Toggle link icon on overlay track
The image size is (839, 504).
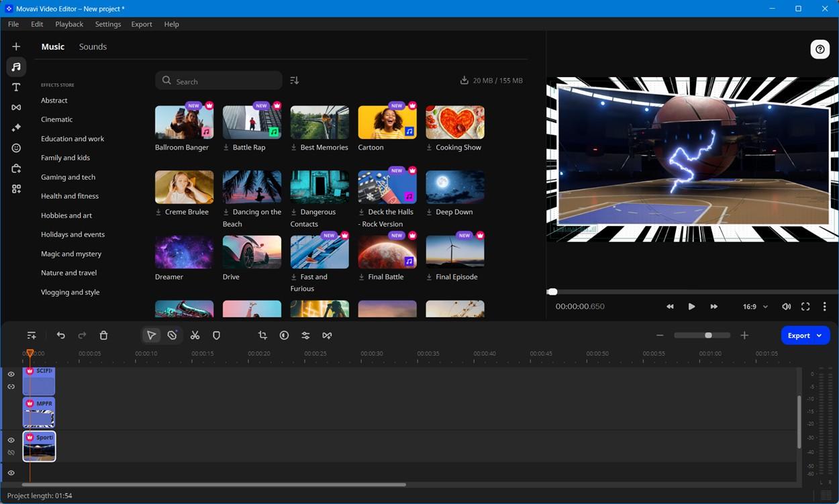(11, 387)
